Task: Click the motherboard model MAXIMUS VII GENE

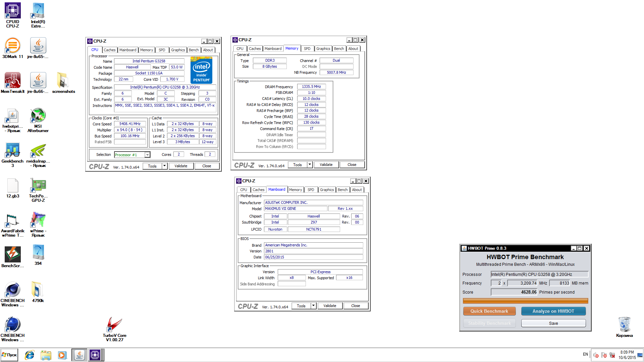Action: [x=295, y=208]
